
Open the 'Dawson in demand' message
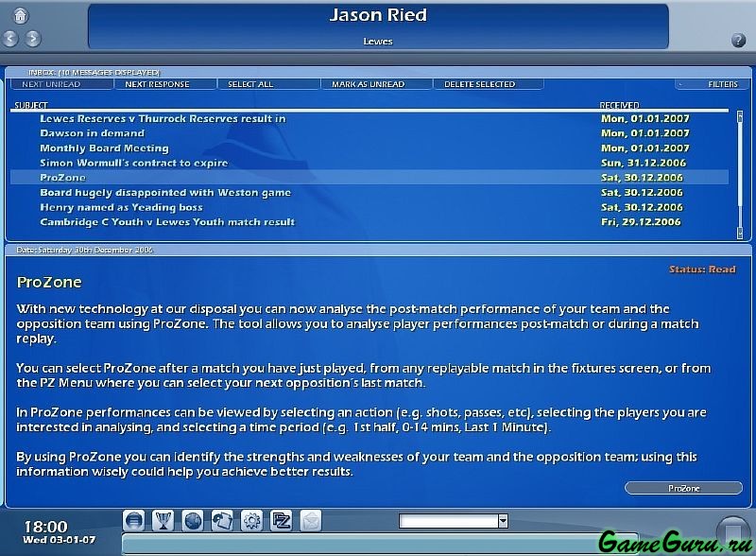(x=92, y=133)
